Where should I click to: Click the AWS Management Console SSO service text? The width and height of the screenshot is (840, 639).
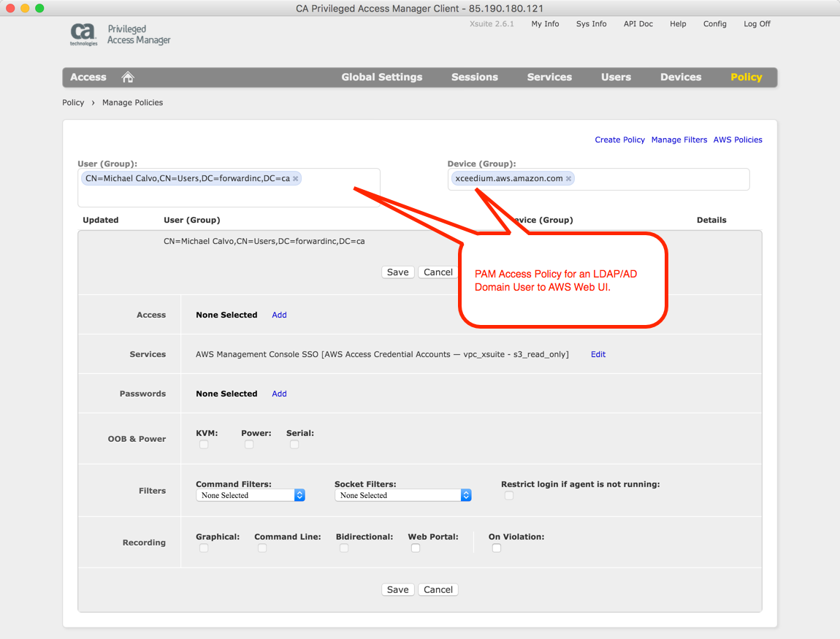[382, 355]
